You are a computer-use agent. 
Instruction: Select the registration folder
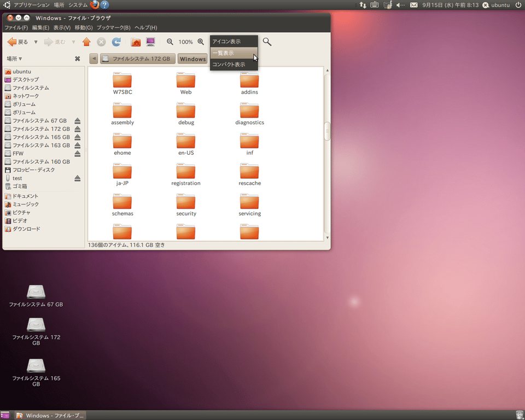(x=186, y=174)
